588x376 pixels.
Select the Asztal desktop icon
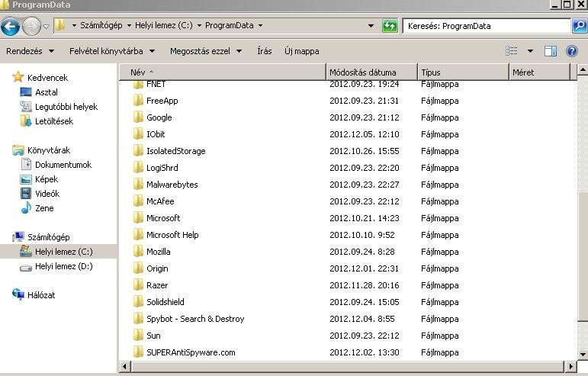pos(25,92)
